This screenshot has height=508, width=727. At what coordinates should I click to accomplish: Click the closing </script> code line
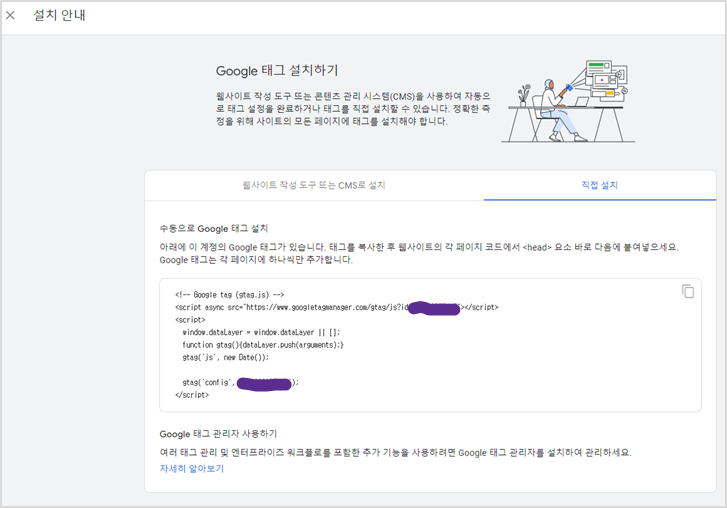(x=192, y=395)
